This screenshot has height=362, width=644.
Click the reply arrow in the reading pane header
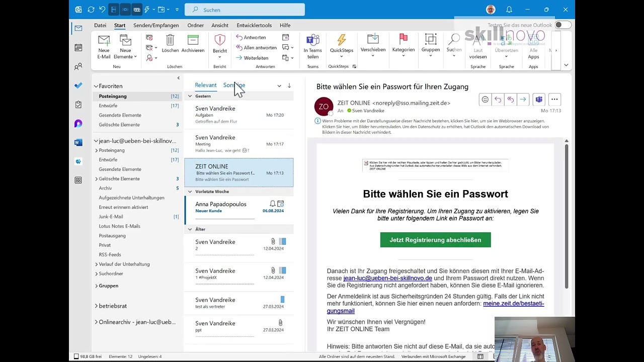[x=498, y=100]
